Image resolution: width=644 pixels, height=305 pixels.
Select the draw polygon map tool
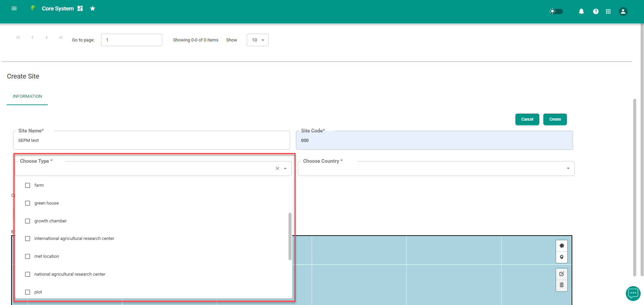click(561, 246)
